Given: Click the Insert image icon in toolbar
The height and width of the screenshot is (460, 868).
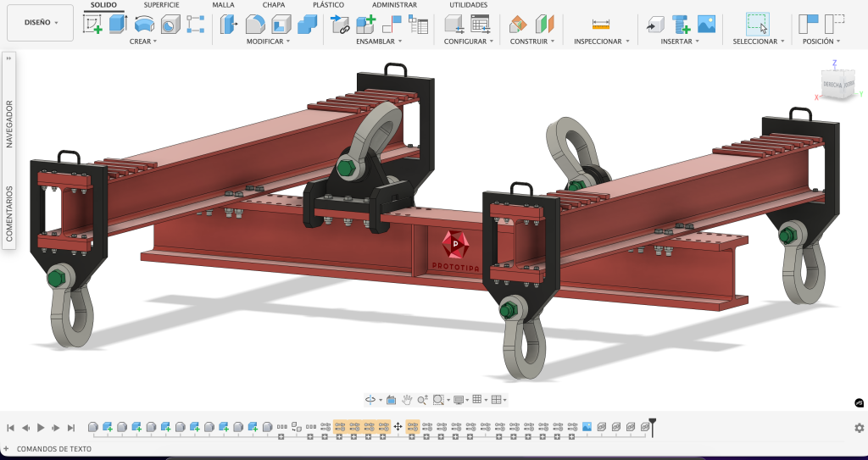Looking at the screenshot, I should pyautogui.click(x=706, y=25).
